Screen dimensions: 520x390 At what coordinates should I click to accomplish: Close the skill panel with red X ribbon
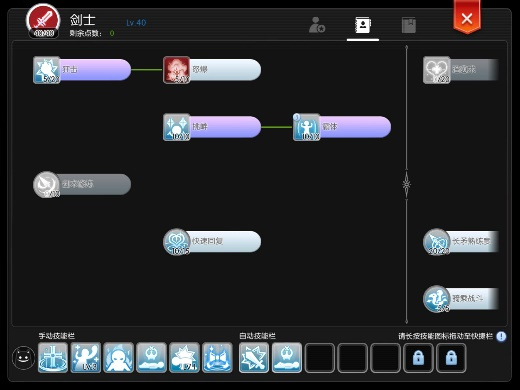[467, 17]
